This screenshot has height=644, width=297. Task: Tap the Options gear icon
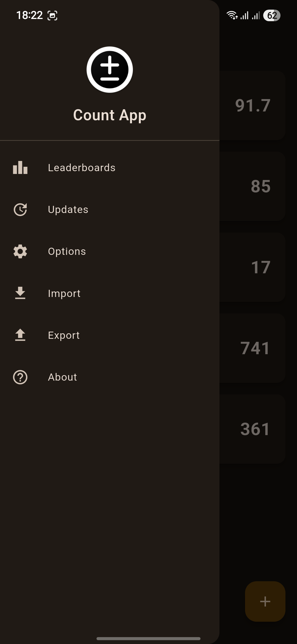pyautogui.click(x=20, y=252)
